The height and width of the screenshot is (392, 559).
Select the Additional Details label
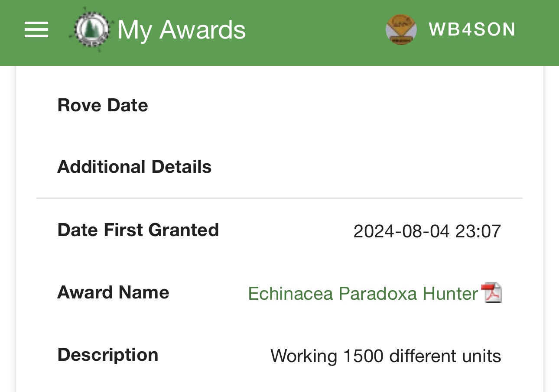tap(134, 167)
